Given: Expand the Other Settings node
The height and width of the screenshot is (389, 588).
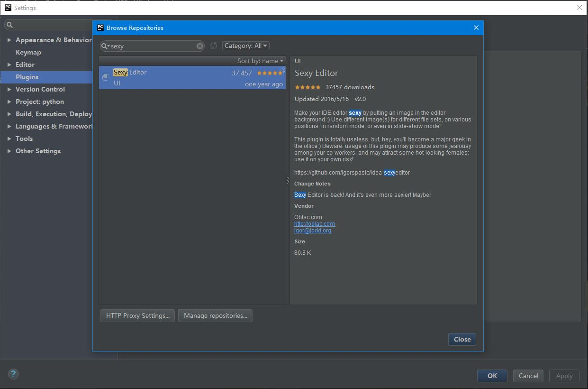Looking at the screenshot, I should pos(9,151).
